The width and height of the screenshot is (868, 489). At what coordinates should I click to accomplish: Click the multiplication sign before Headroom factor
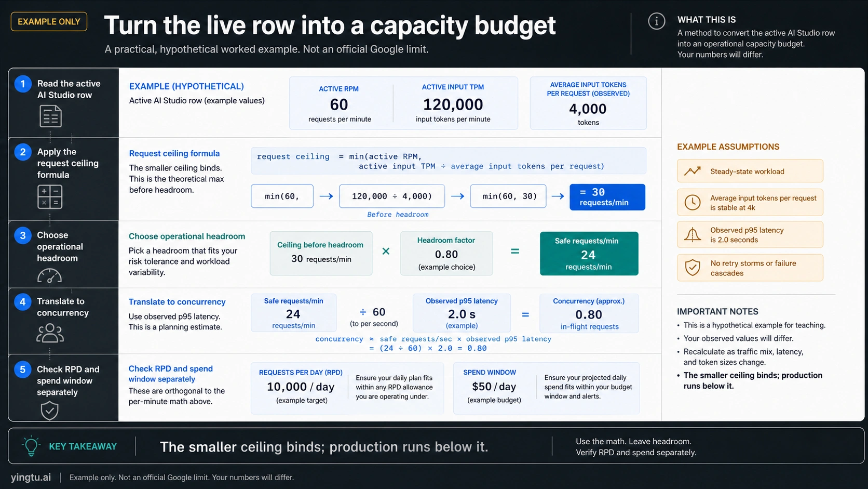(386, 252)
